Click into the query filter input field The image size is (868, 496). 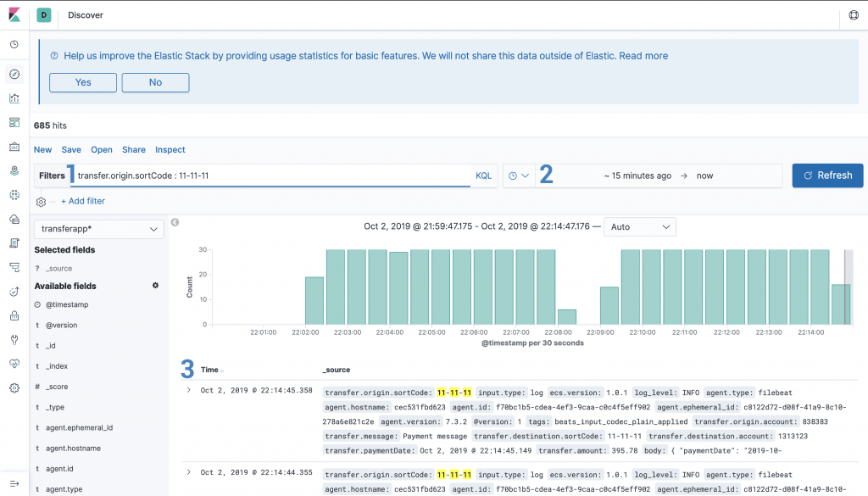271,176
